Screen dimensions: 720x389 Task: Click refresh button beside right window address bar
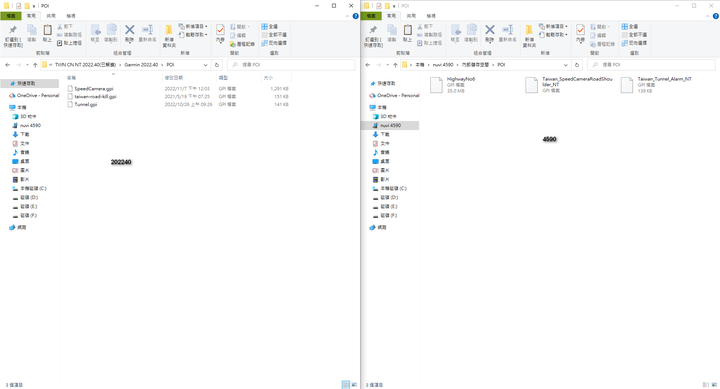click(577, 65)
